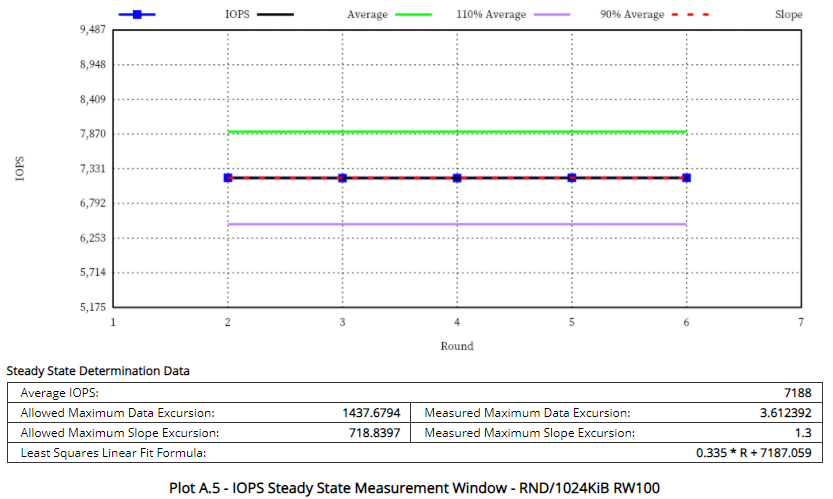This screenshot has width=833, height=499.
Task: Click the Slope legend label
Action: point(788,14)
